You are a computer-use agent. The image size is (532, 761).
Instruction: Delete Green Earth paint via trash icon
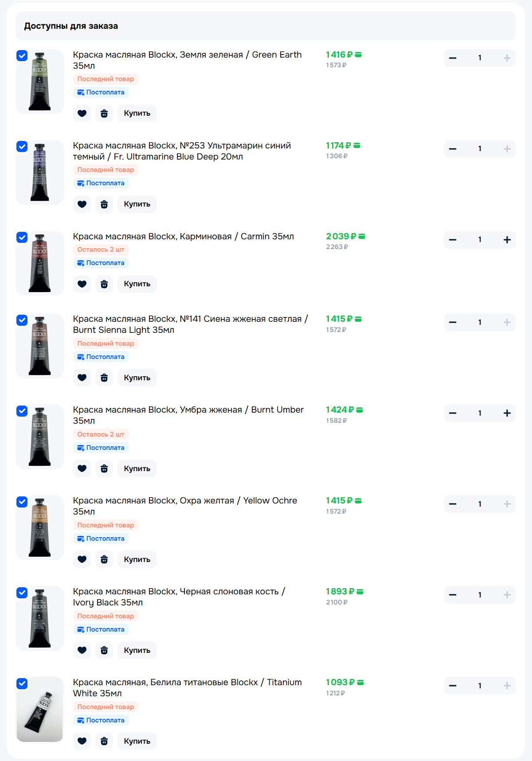tap(104, 113)
